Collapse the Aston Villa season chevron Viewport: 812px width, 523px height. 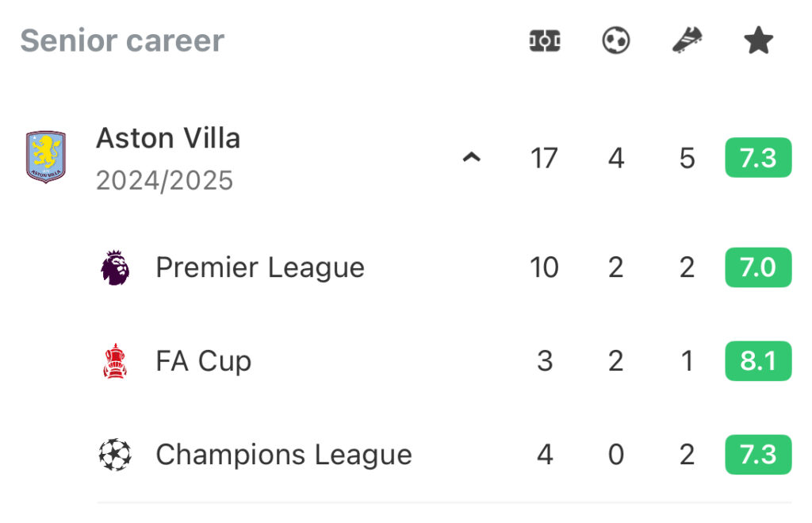click(x=471, y=157)
